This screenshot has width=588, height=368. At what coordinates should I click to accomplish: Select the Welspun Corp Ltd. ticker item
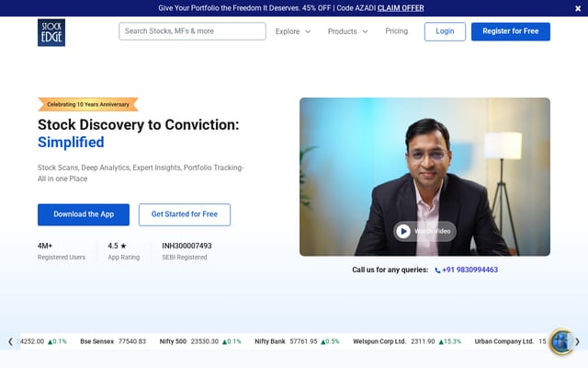coord(407,341)
